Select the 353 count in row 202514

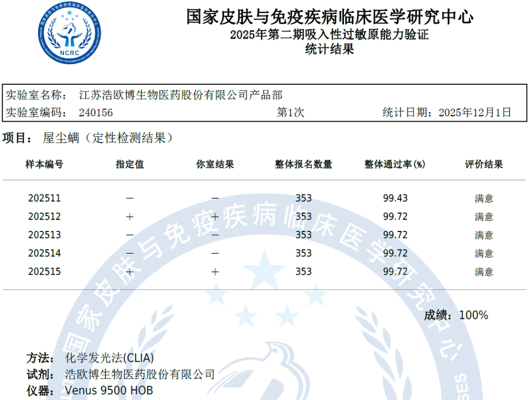(303, 253)
